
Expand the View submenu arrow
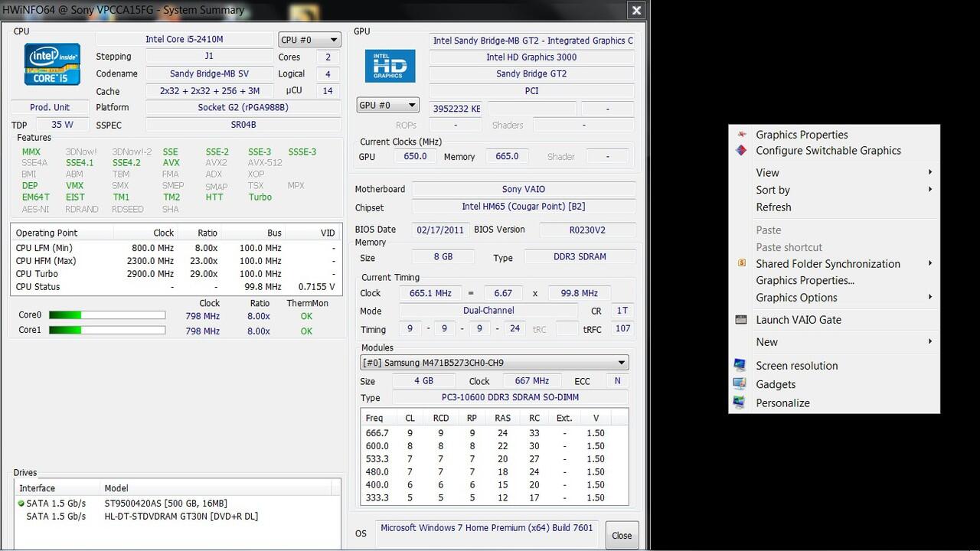(x=930, y=172)
